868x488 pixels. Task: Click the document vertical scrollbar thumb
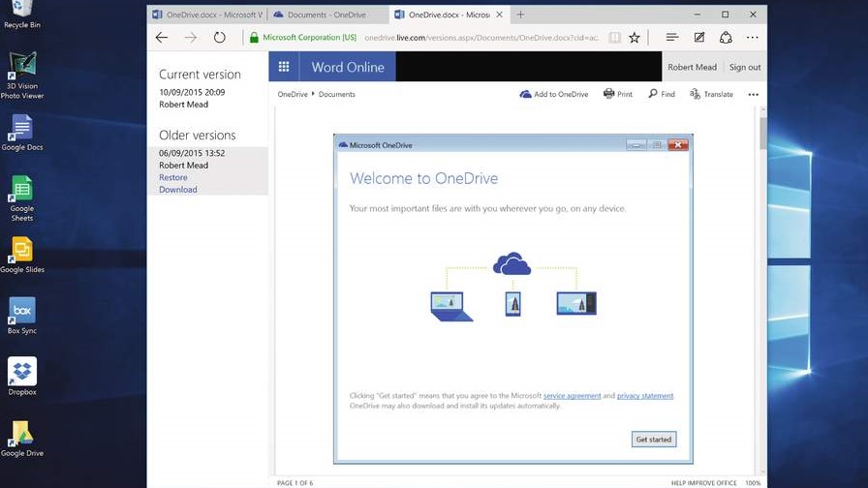762,133
